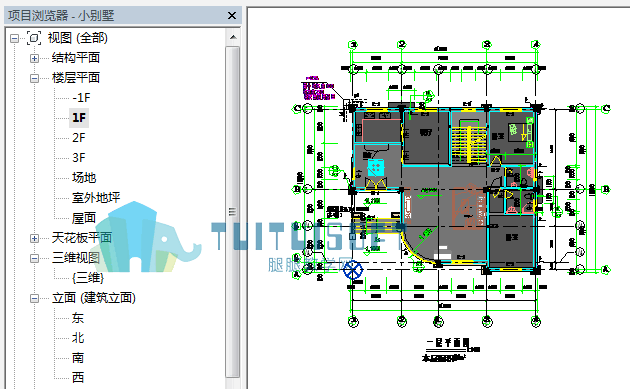Click the project browser vertical scrollbar thumb
The width and height of the screenshot is (630, 389).
[x=233, y=212]
